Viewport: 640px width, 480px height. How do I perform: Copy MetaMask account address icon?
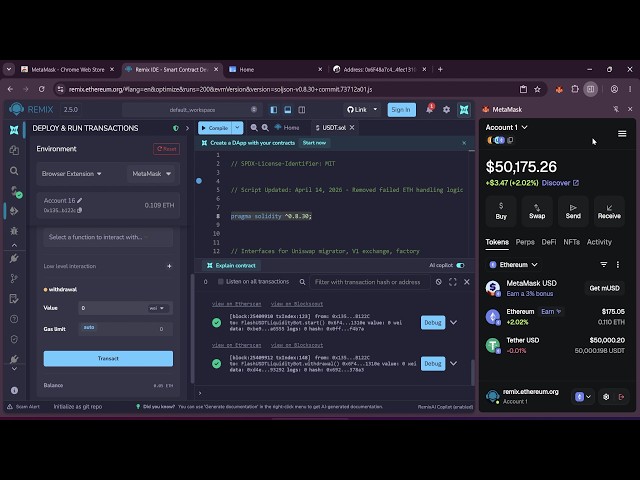[x=510, y=140]
